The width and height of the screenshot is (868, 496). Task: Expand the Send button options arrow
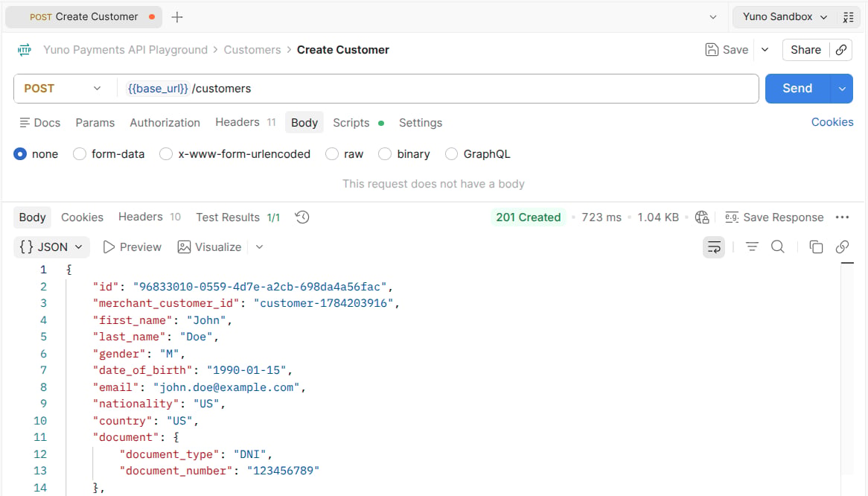click(842, 89)
